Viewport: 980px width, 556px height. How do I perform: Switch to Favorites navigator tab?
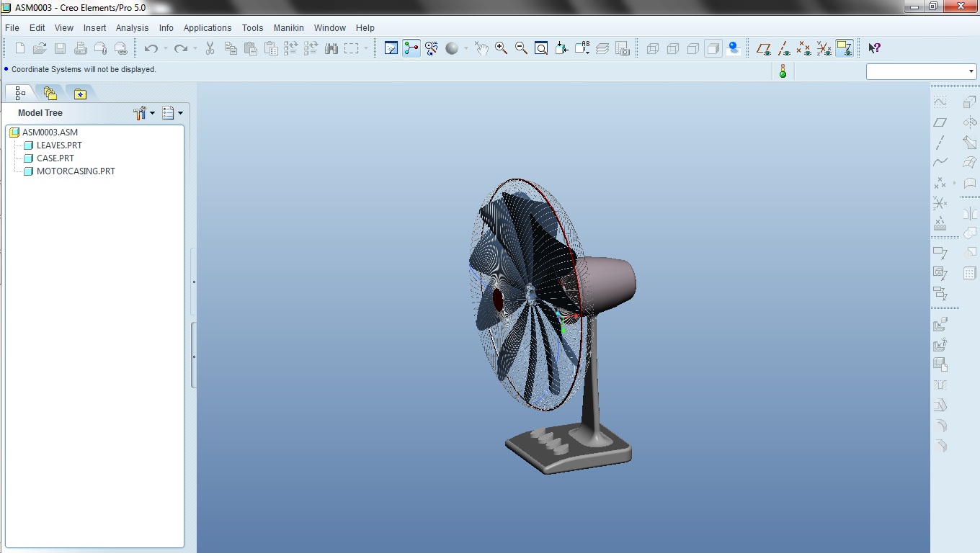80,93
